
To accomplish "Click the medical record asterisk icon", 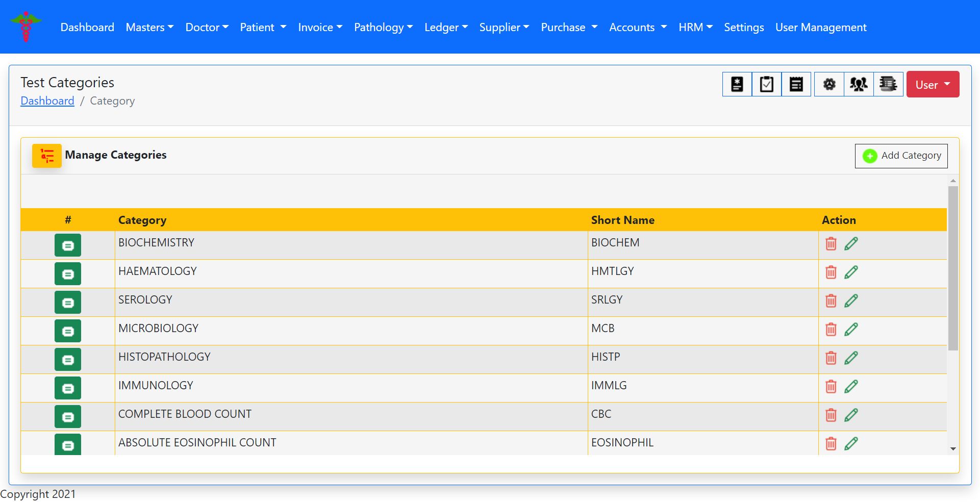I will click(737, 84).
